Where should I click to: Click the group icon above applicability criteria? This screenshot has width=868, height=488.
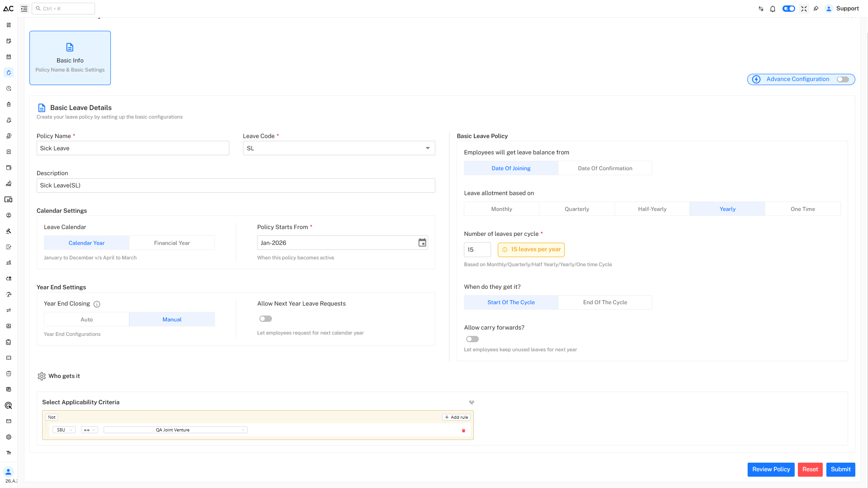pyautogui.click(x=472, y=402)
